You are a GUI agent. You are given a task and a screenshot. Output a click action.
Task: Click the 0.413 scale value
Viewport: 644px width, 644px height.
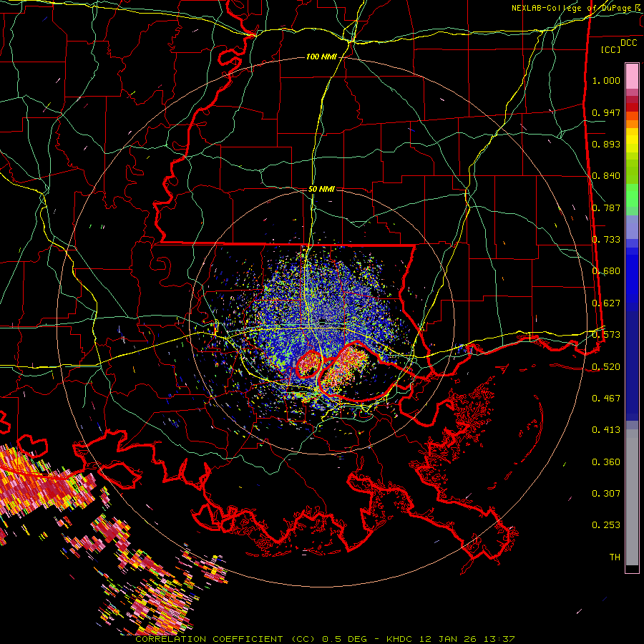point(606,430)
